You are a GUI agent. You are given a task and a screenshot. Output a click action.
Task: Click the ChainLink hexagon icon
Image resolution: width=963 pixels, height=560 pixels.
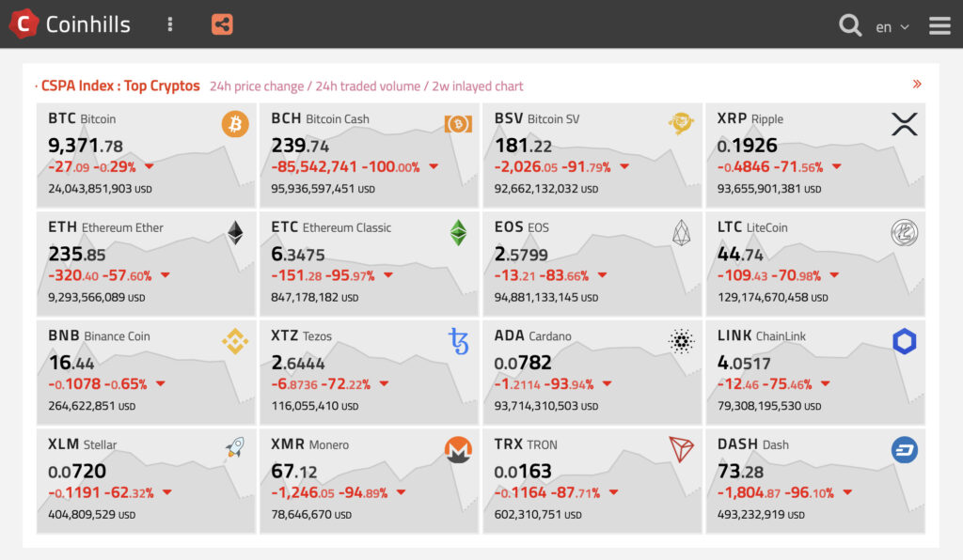pos(904,341)
